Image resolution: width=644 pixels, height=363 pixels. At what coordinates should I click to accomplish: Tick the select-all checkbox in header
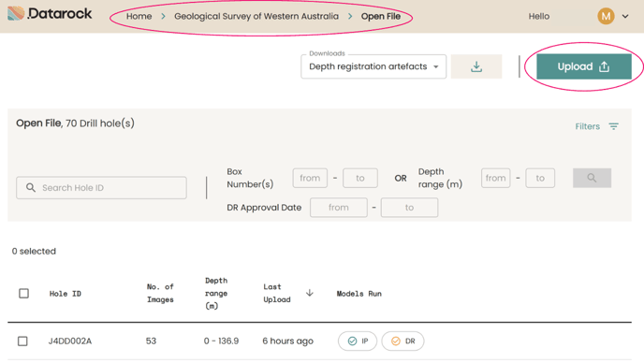click(23, 293)
